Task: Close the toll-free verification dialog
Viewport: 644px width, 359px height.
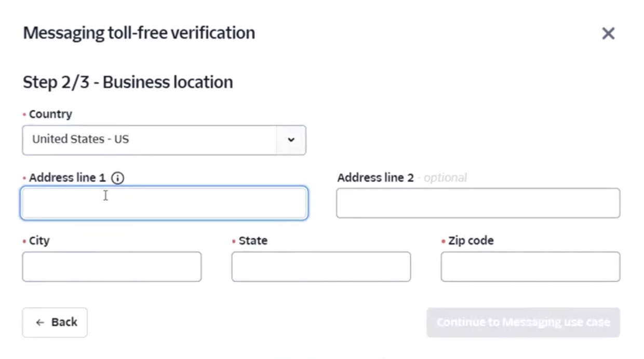Action: coord(608,34)
